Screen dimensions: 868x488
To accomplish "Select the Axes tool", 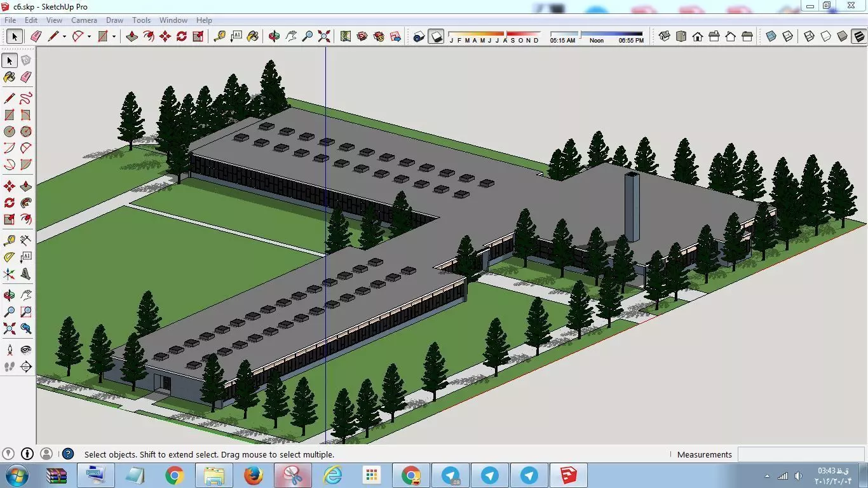I will point(10,274).
